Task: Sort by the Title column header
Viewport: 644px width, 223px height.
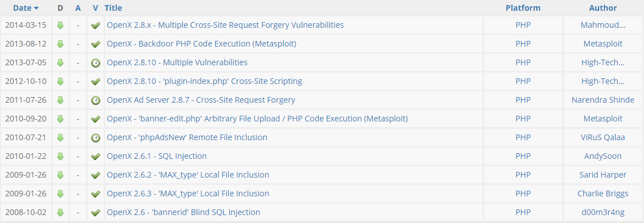Action: coord(113,8)
